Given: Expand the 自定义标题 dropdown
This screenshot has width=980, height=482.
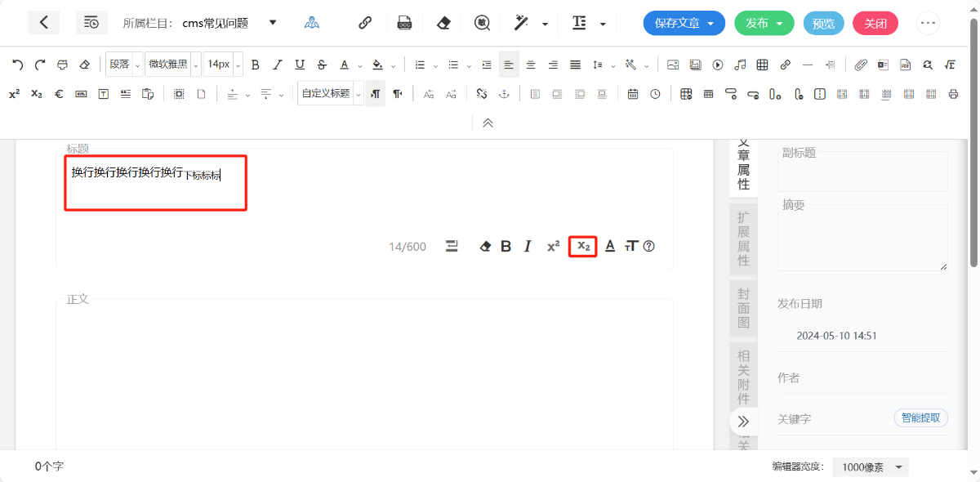Looking at the screenshot, I should click(x=330, y=94).
